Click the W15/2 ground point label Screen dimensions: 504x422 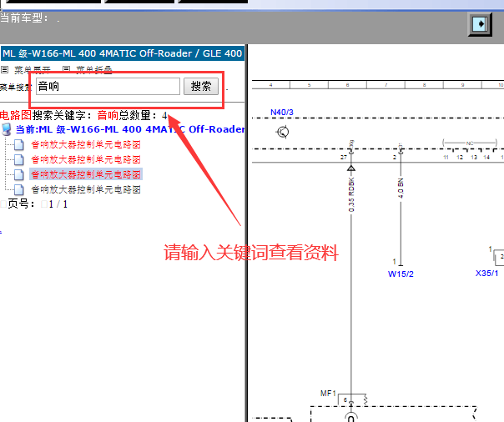coord(401,274)
